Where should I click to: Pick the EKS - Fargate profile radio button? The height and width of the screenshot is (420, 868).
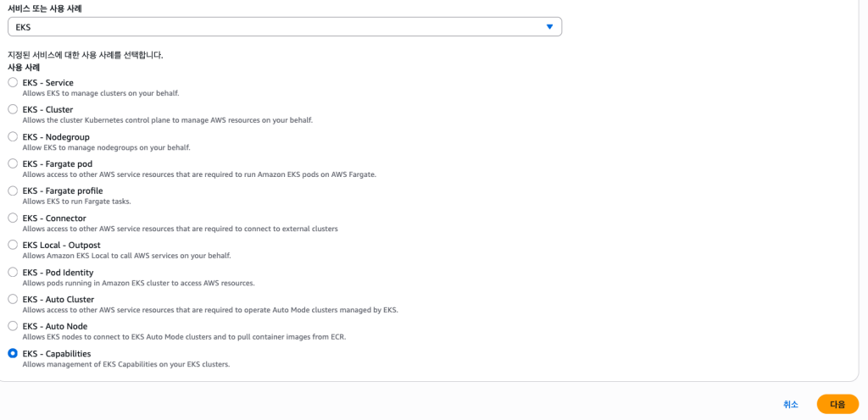point(13,191)
